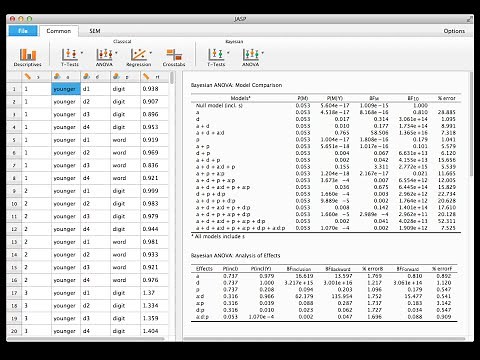Click the 'a' column header nominal icon
Image resolution: width=480 pixels, height=360 pixels.
(x=57, y=77)
